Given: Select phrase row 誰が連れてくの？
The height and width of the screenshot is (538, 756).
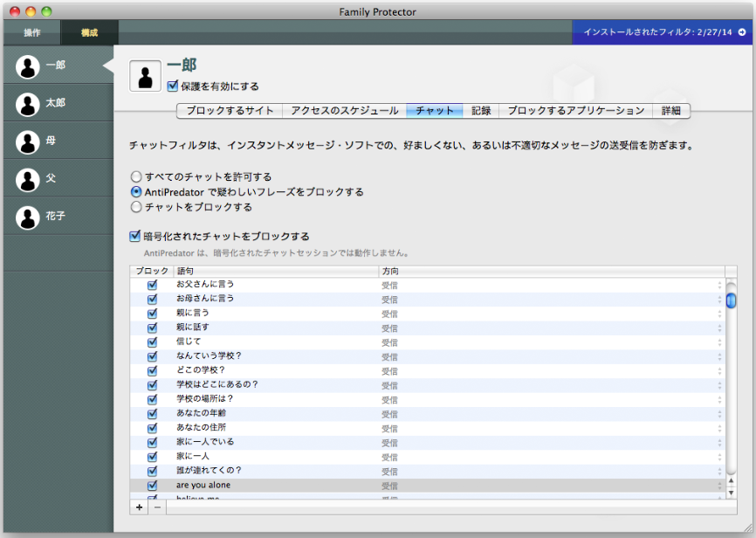Looking at the screenshot, I should click(427, 471).
